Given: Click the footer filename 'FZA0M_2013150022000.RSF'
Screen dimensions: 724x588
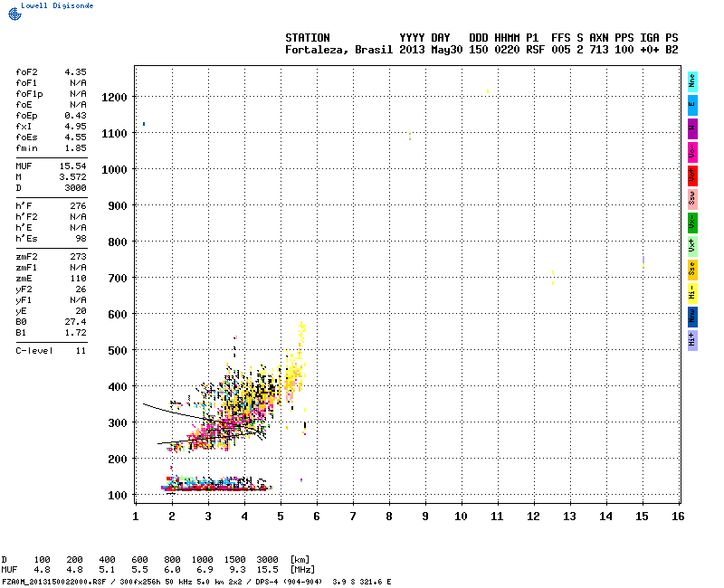Looking at the screenshot, I should coord(54,582).
